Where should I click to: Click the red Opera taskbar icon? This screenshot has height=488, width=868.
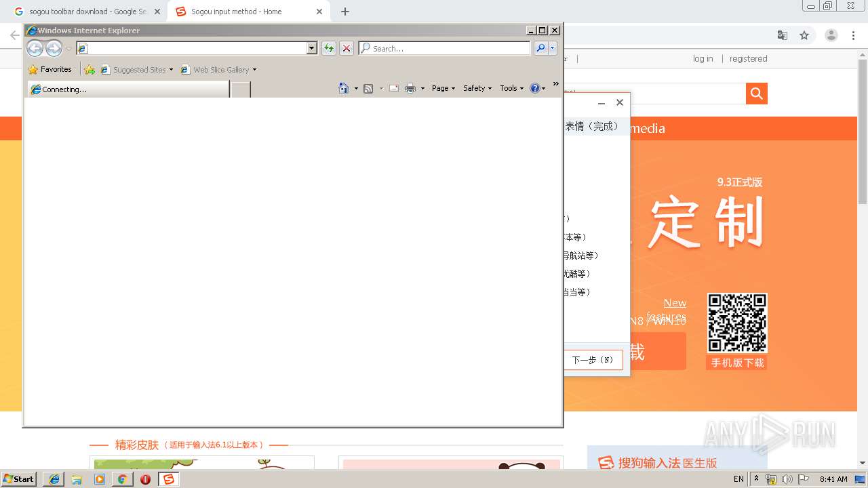click(146, 479)
